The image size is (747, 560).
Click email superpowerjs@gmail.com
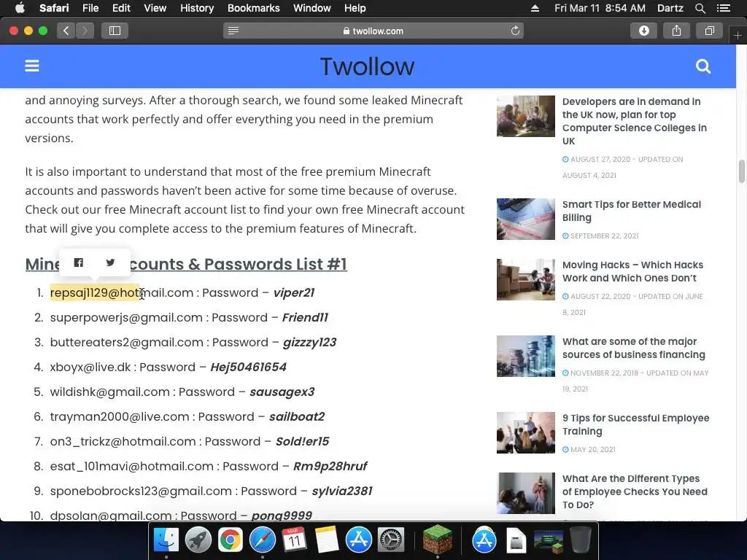[x=126, y=318]
